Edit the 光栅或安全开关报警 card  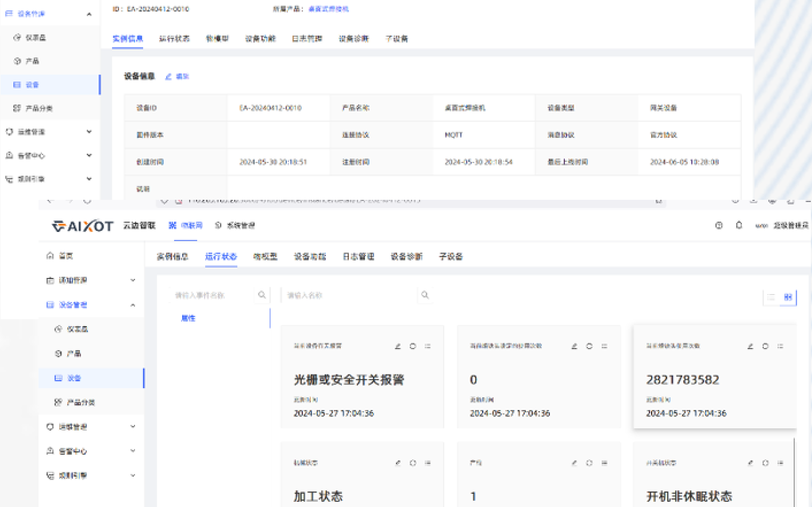(398, 346)
